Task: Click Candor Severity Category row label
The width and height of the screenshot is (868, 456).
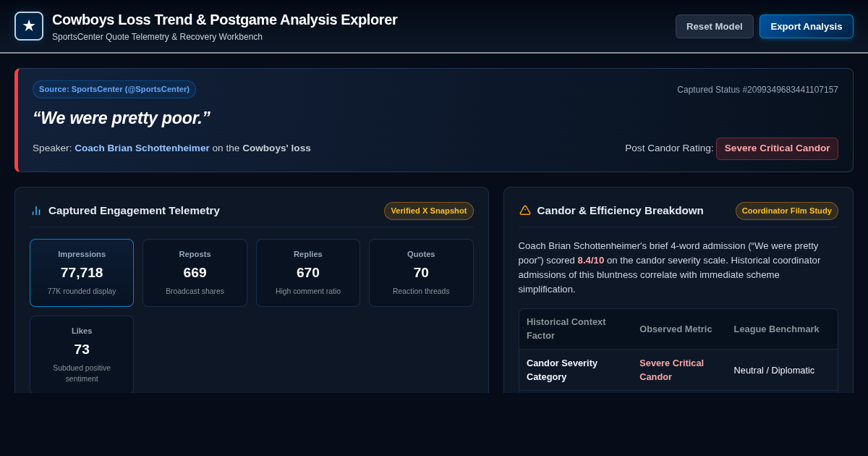Action: [562, 370]
